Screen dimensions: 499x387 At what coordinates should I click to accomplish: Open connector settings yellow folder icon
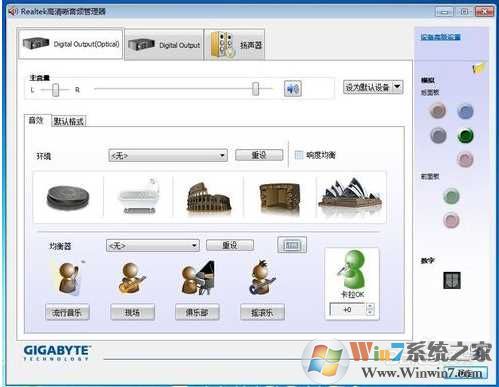tap(478, 68)
